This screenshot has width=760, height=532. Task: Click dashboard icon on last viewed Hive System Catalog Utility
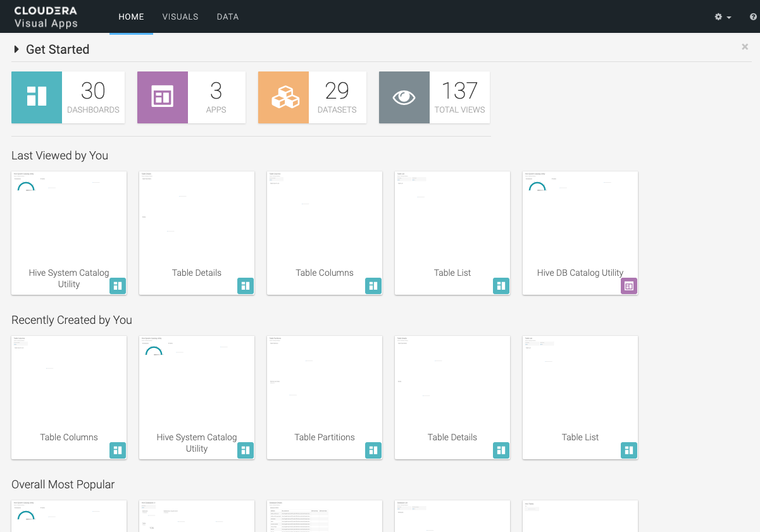[x=117, y=286]
